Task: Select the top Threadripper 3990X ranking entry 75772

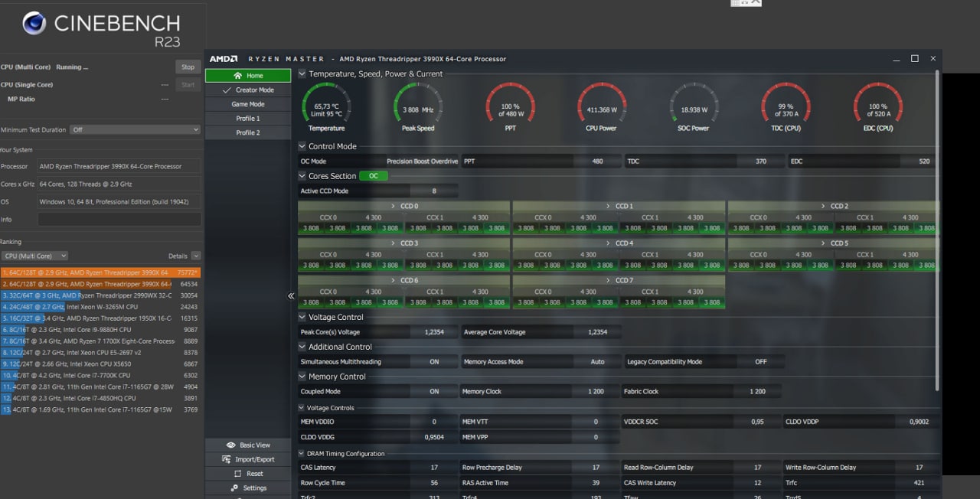Action: (100, 272)
